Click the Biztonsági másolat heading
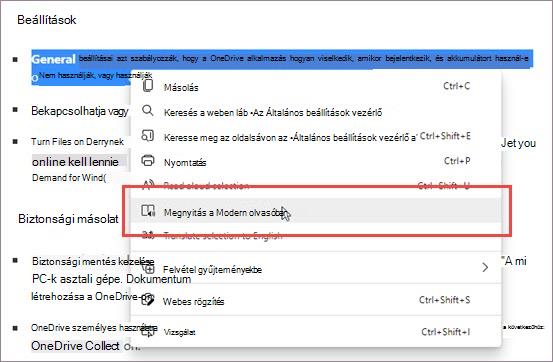 tap(68, 219)
